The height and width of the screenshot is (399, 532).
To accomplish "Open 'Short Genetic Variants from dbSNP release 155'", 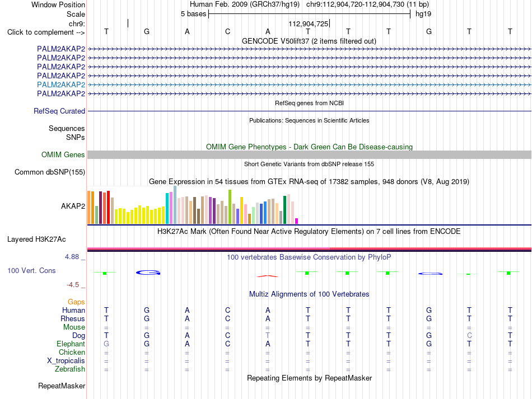I will tap(309, 164).
